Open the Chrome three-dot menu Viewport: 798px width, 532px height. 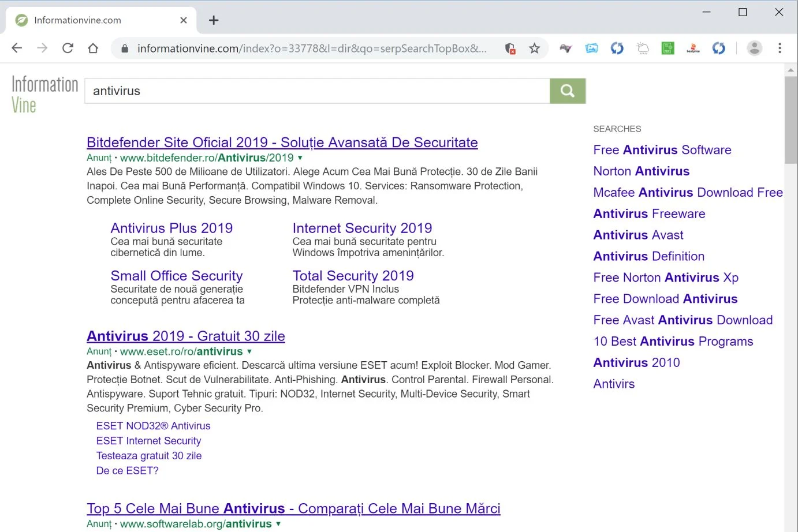point(780,48)
